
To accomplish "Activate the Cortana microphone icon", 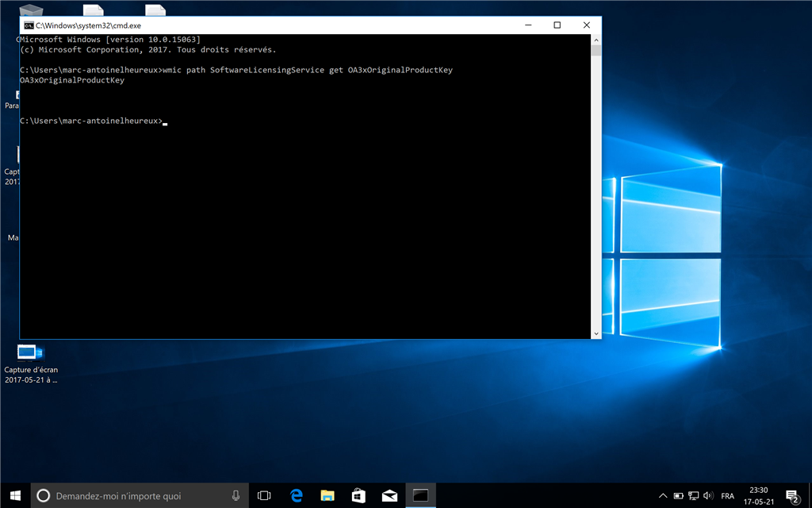I will (x=236, y=495).
